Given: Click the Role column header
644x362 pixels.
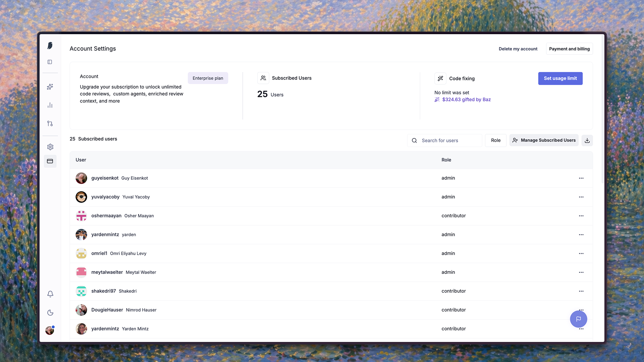Looking at the screenshot, I should 446,160.
